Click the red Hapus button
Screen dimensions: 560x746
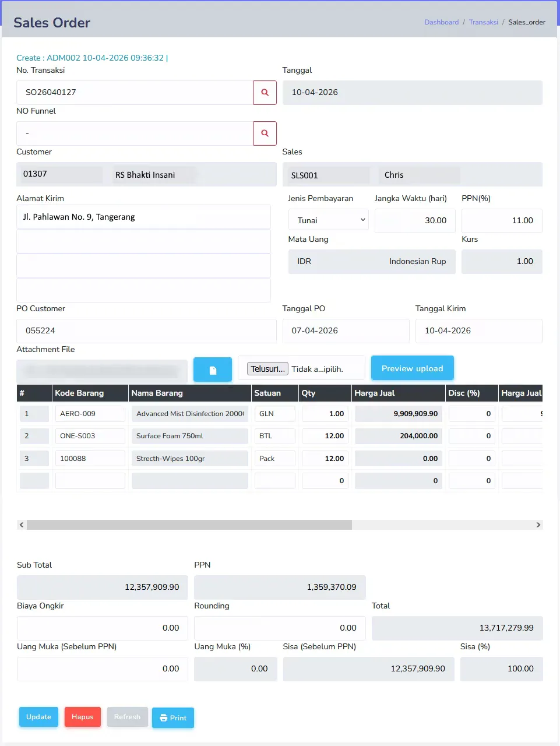(83, 717)
